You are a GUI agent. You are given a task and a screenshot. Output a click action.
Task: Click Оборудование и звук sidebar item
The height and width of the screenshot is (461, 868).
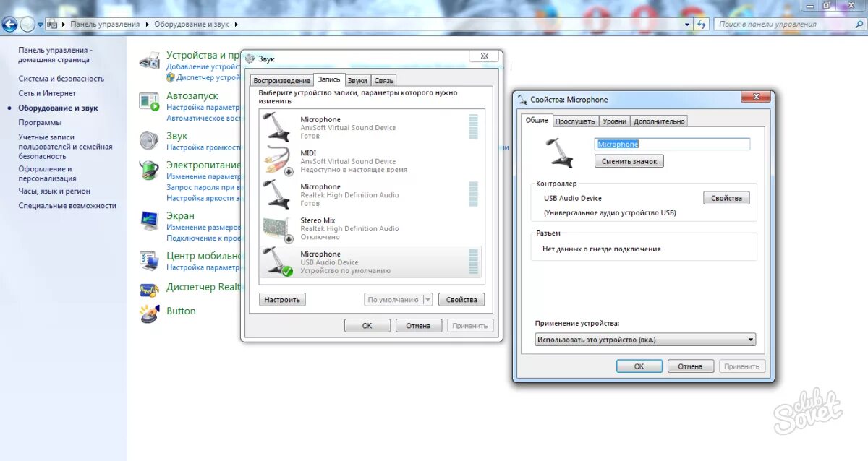tap(58, 108)
